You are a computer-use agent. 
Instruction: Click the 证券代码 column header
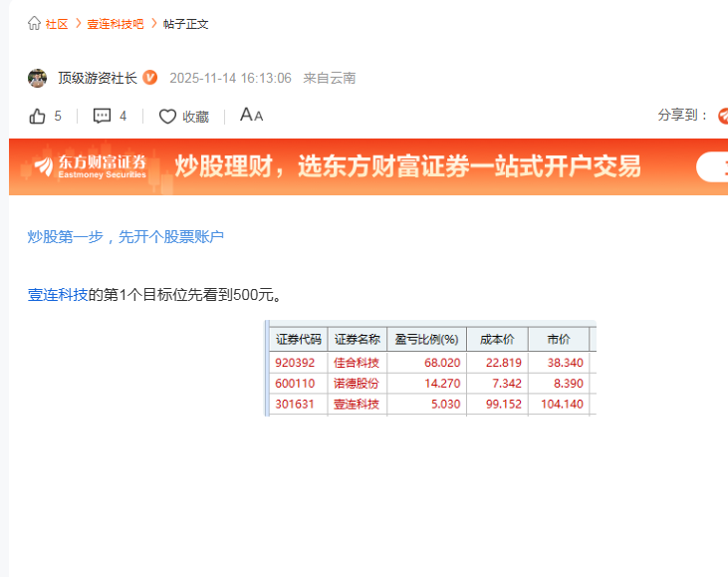pos(299,339)
